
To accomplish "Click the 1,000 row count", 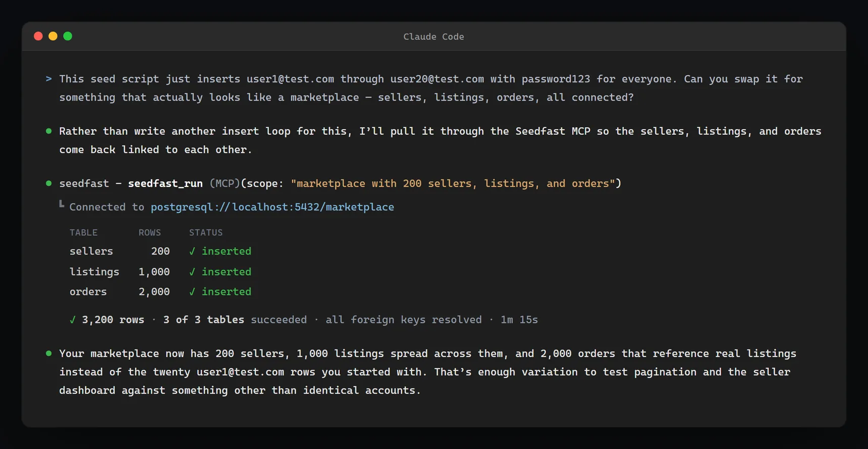I will pyautogui.click(x=154, y=272).
